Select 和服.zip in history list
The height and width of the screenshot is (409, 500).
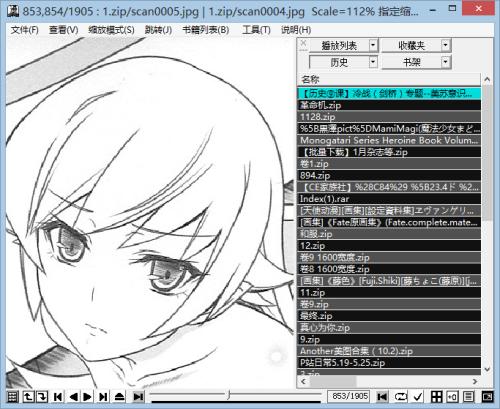(389, 234)
